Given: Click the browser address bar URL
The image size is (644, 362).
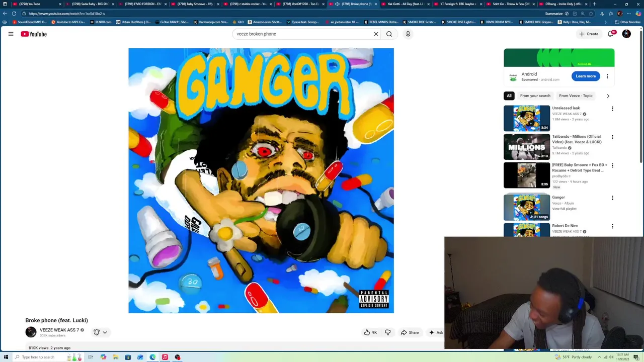Looking at the screenshot, I should point(66,14).
